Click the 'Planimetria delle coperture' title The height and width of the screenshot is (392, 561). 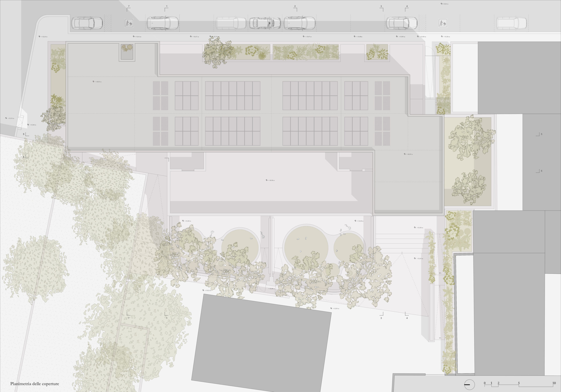click(x=34, y=384)
